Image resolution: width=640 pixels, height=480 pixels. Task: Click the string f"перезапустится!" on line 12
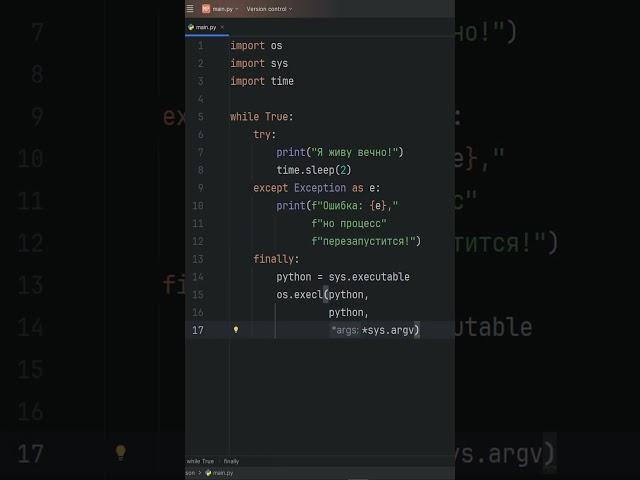coord(363,241)
